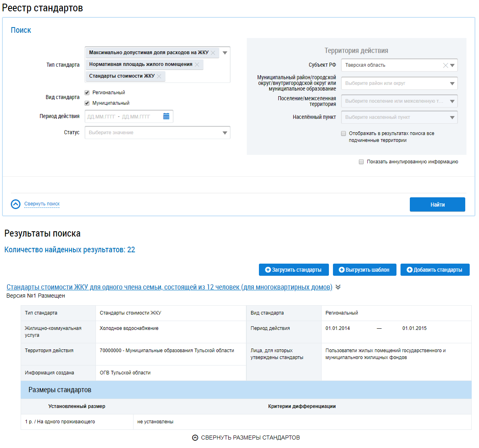This screenshot has width=479, height=448.
Task: Uncheck the 'Региональный' checkbox
Action: click(x=87, y=93)
